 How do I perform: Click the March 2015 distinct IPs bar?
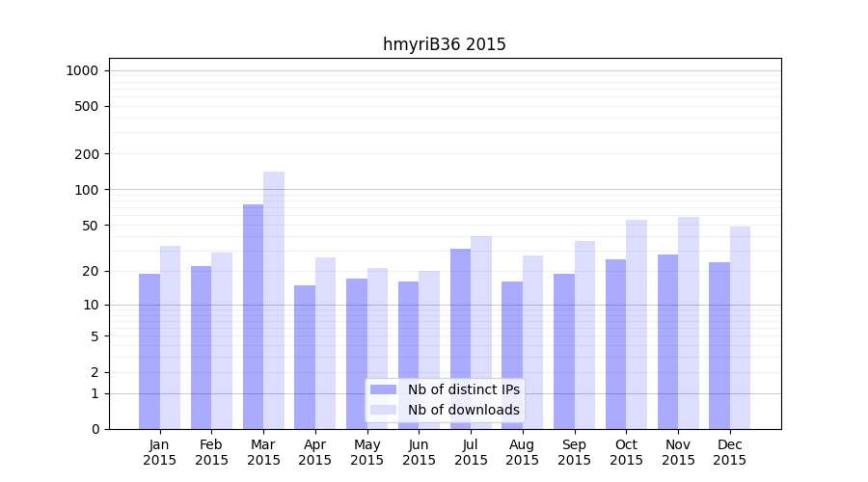253,316
